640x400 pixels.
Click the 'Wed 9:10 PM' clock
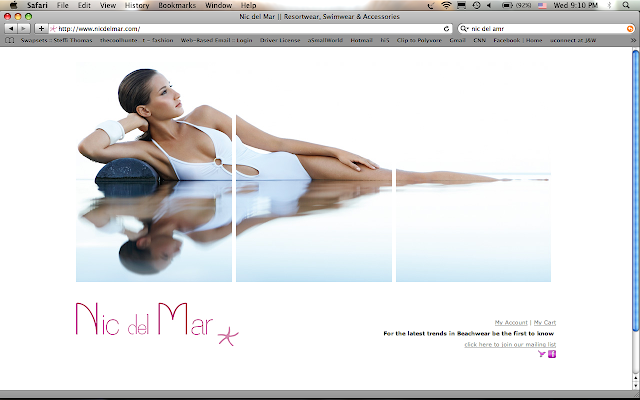576,5
